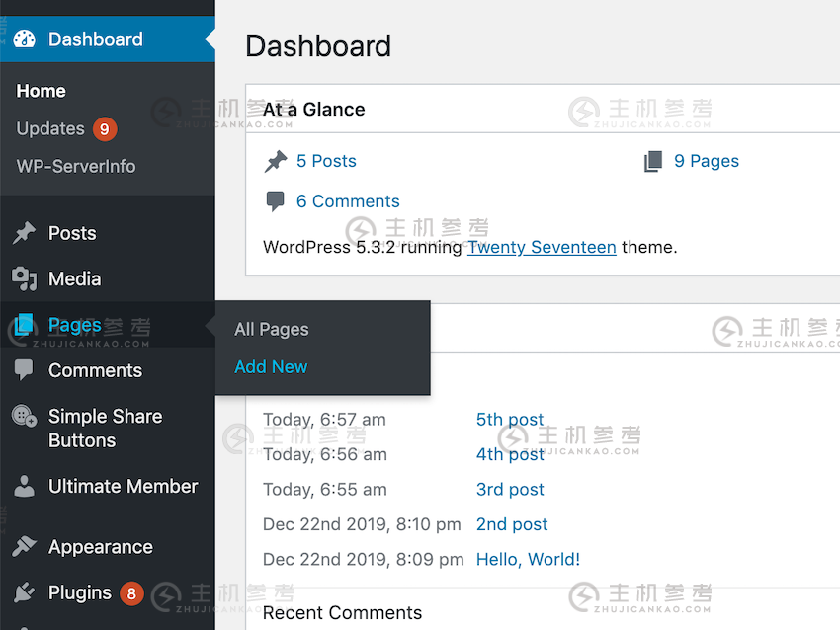Viewport: 840px width, 630px height.
Task: Open the Appearance menu
Action: click(101, 547)
